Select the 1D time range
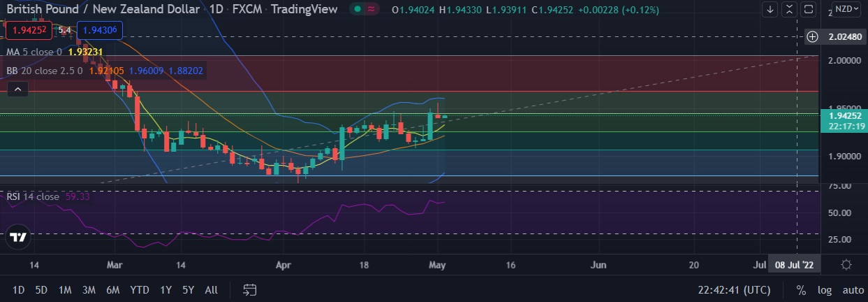The height and width of the screenshot is (302, 868). [19, 289]
